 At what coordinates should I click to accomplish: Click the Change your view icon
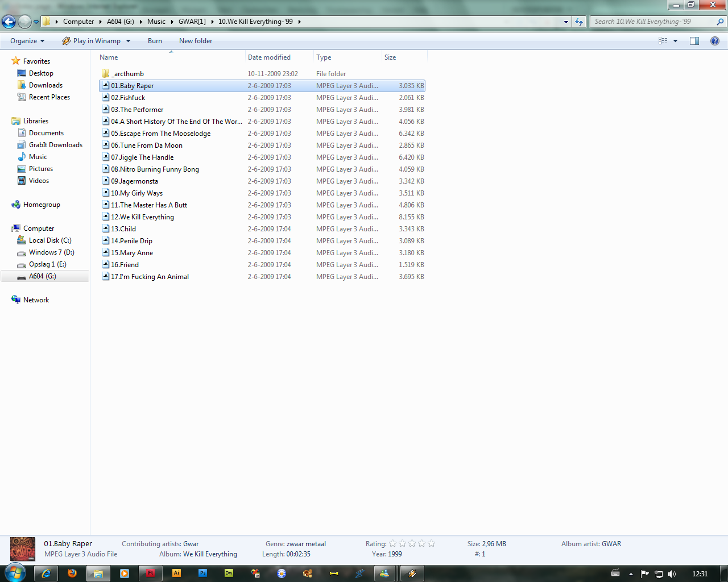pyautogui.click(x=663, y=41)
